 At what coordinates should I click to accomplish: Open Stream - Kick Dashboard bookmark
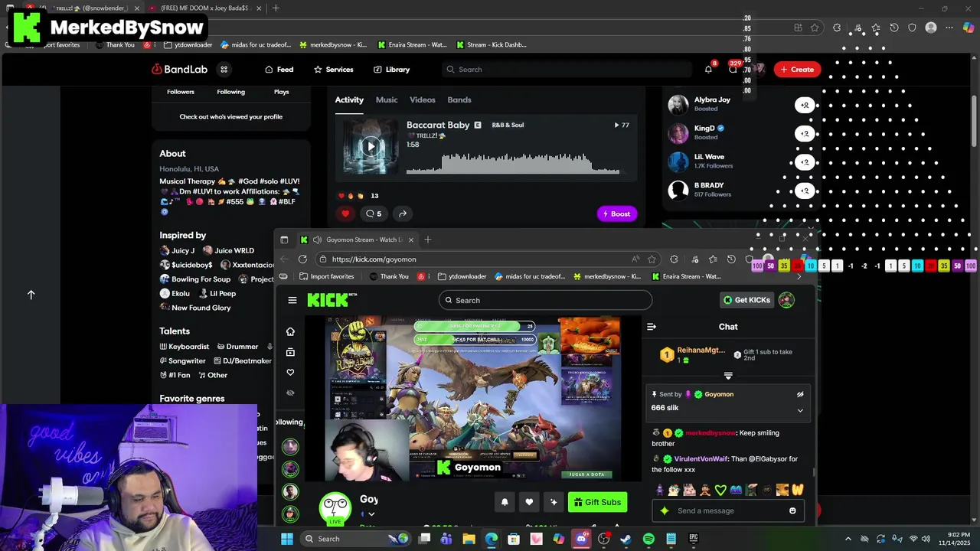(x=492, y=44)
